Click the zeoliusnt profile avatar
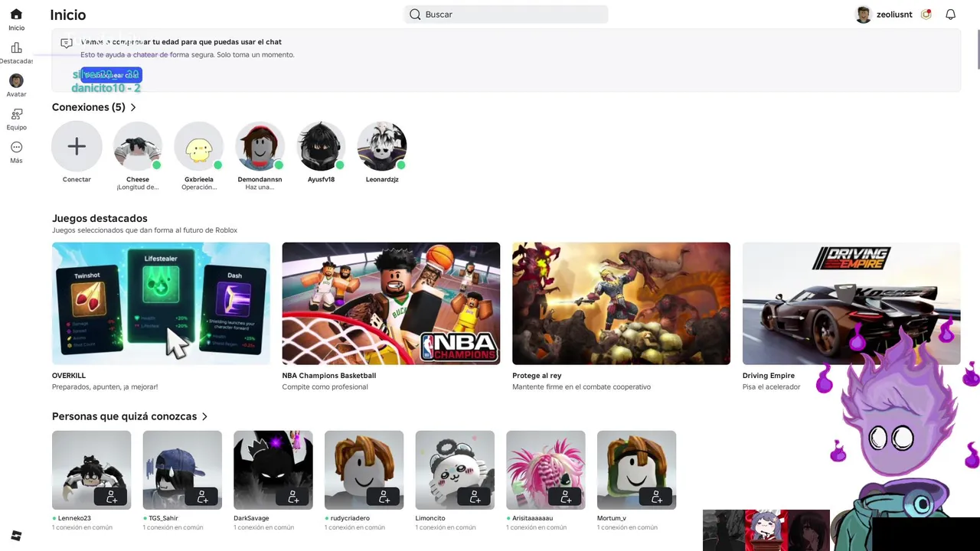 [x=863, y=15]
